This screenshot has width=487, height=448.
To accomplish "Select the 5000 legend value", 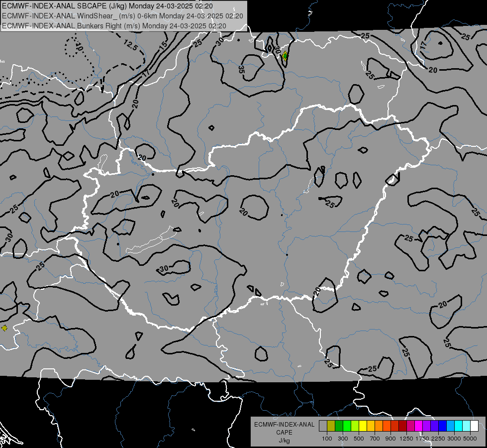I will (x=470, y=439).
